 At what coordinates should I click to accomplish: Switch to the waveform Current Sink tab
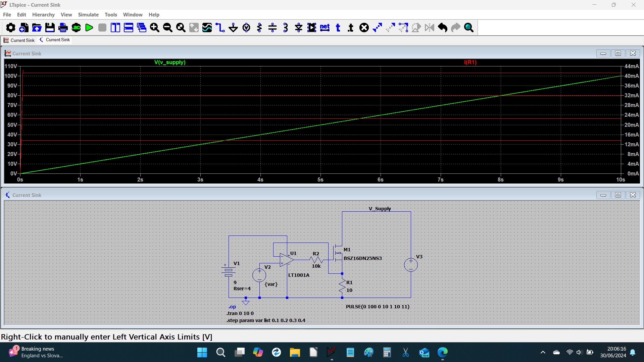coord(19,40)
